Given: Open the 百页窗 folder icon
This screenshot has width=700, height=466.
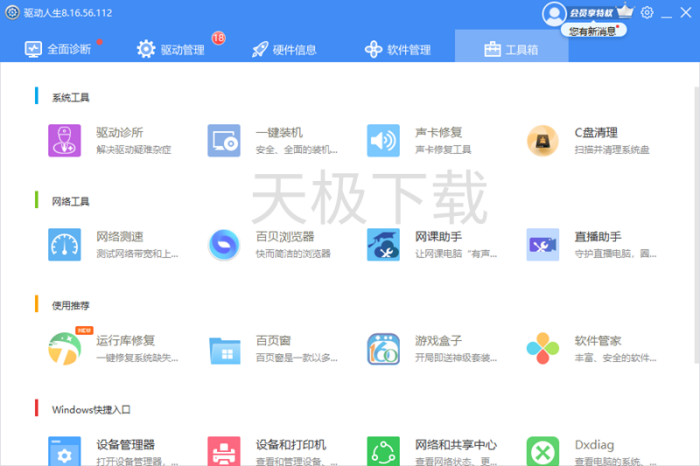Looking at the screenshot, I should (224, 350).
